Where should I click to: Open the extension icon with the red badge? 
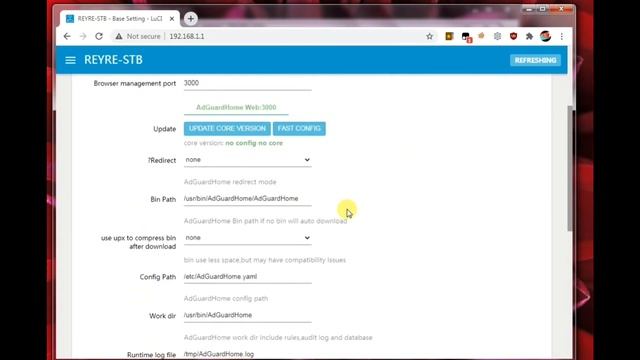pyautogui.click(x=466, y=37)
